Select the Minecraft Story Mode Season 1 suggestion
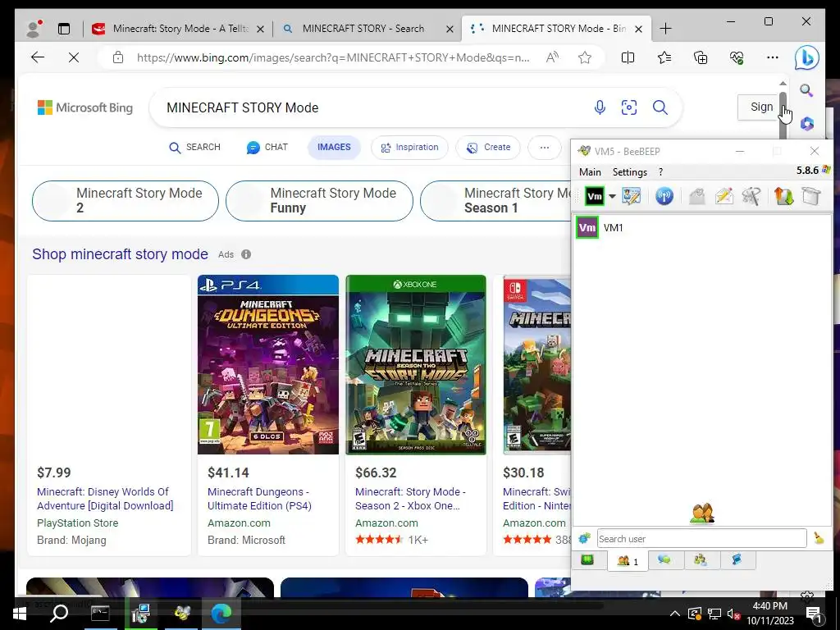This screenshot has width=840, height=630. click(x=495, y=201)
